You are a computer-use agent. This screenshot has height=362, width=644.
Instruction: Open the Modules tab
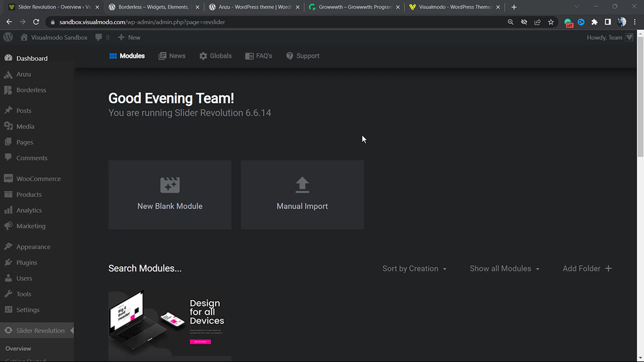pyautogui.click(x=127, y=56)
